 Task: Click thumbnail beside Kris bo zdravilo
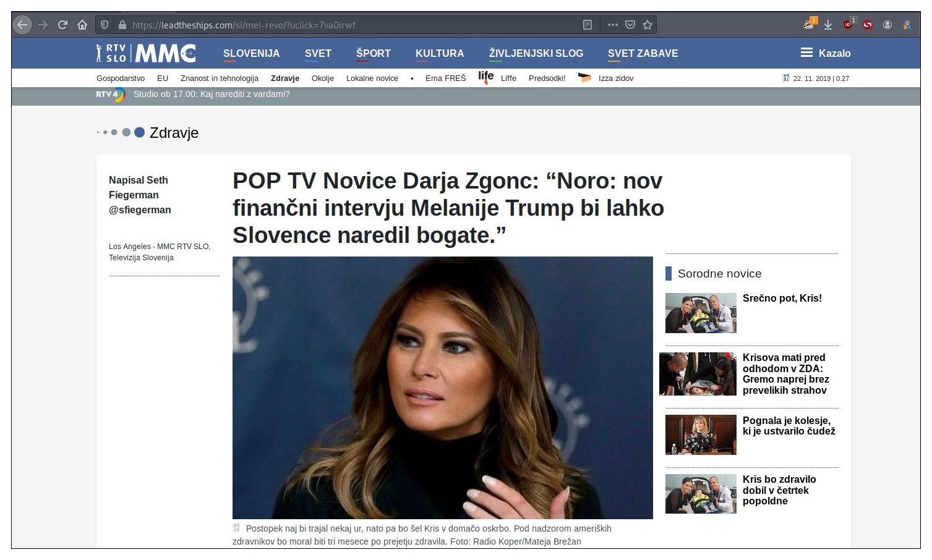(701, 494)
